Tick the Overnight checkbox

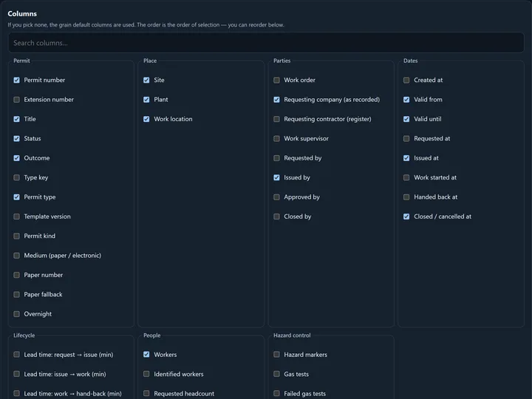click(x=16, y=314)
